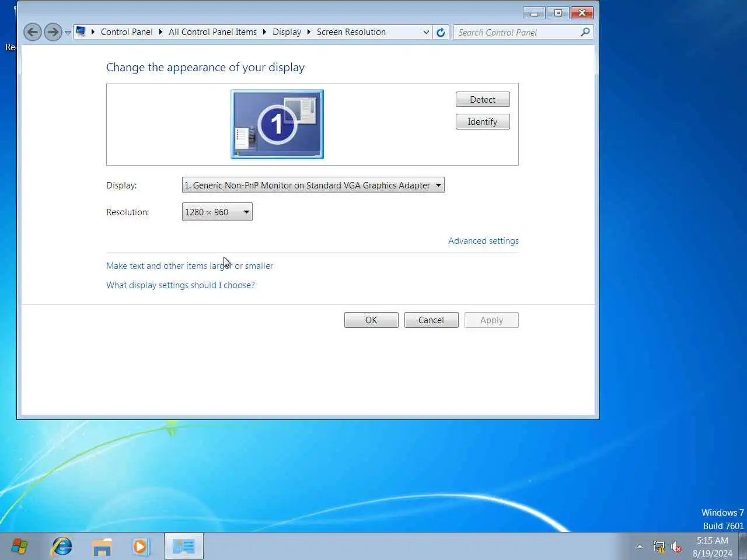This screenshot has height=560, width=747.
Task: Open Make text and other items larger link
Action: coord(190,266)
